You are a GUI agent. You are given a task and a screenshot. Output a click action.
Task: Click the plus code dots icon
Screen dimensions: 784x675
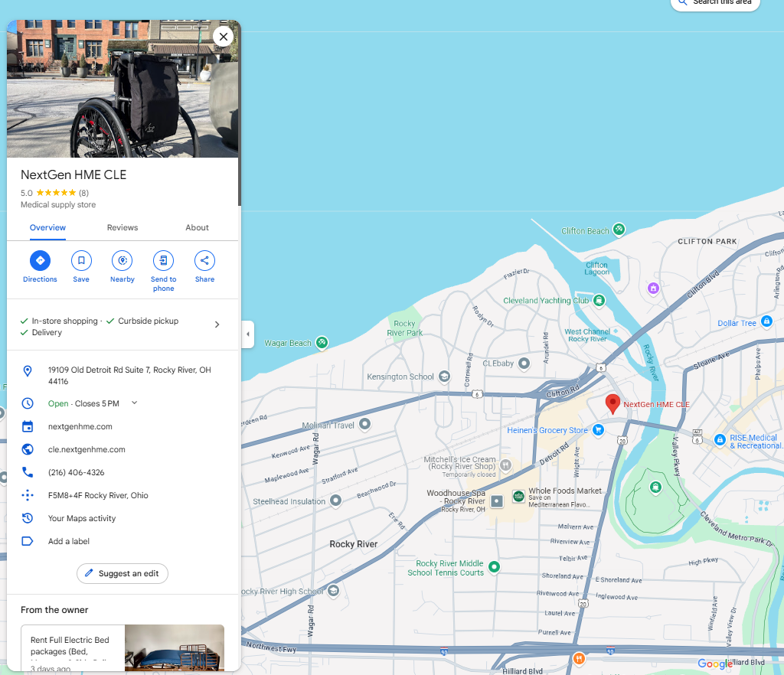tap(28, 495)
